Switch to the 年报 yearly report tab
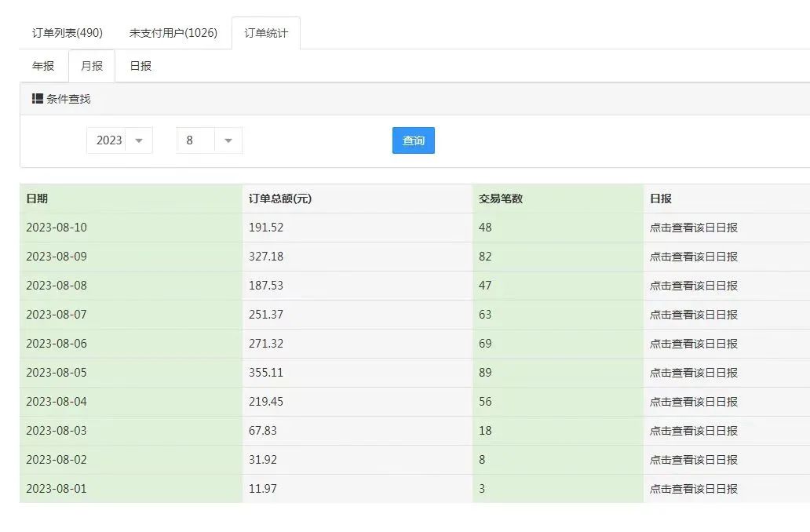810x532 pixels. coord(43,66)
